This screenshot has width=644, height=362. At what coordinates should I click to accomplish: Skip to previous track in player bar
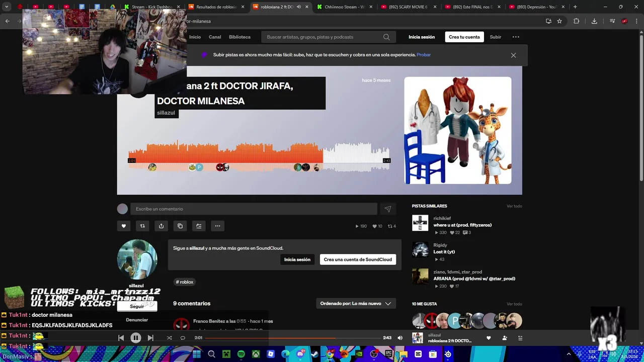pyautogui.click(x=121, y=338)
